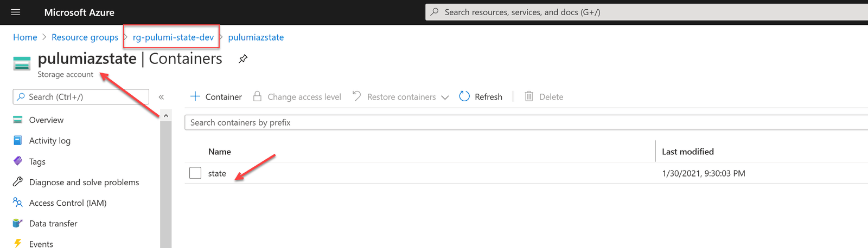Open Activity log from the sidebar
The image size is (868, 248).
(x=50, y=141)
